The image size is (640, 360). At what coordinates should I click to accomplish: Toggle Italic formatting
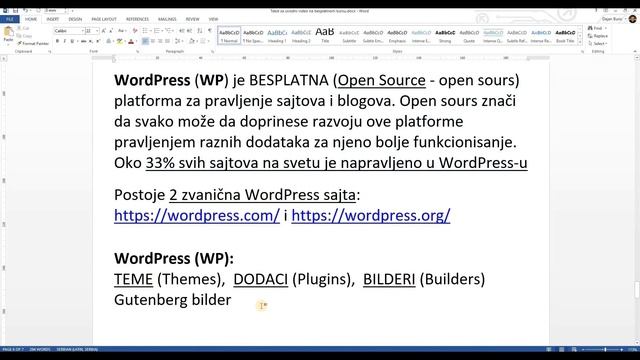pos(64,41)
